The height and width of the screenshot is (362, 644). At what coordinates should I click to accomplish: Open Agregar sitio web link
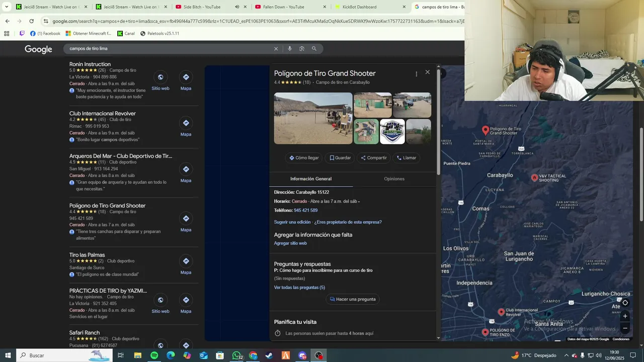(290, 243)
